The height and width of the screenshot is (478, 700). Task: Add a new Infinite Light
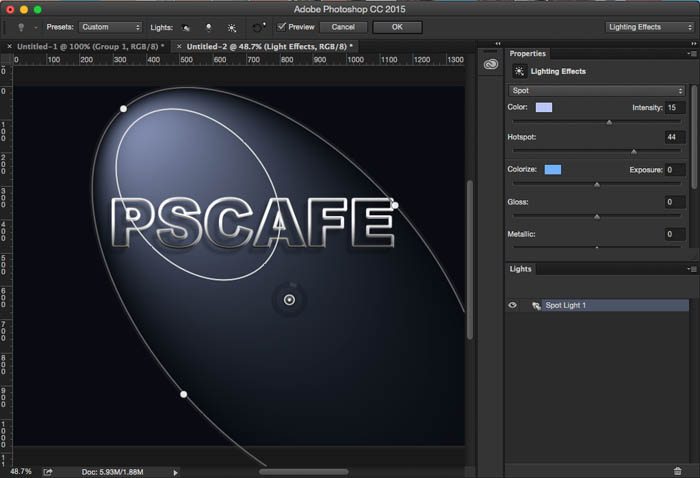[x=232, y=28]
